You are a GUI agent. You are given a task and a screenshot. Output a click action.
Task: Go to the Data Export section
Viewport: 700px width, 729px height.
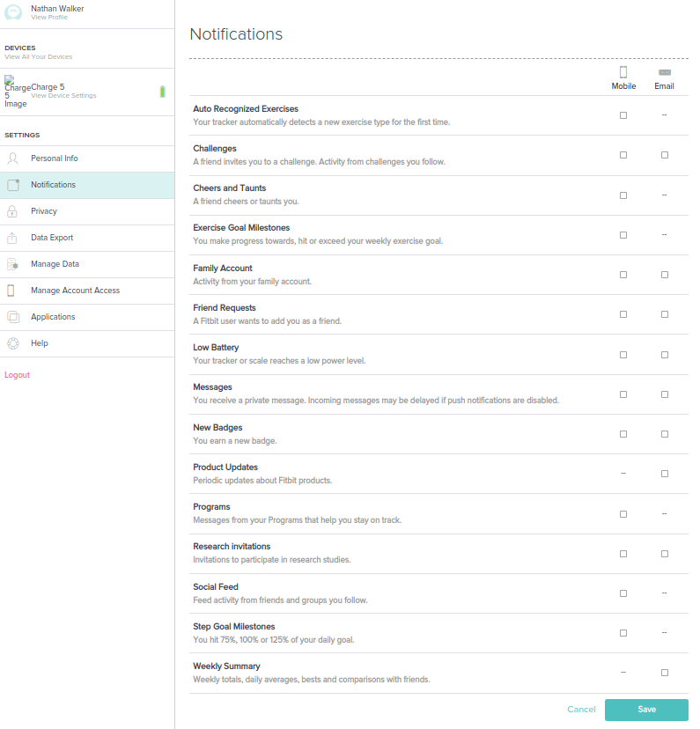(87, 238)
